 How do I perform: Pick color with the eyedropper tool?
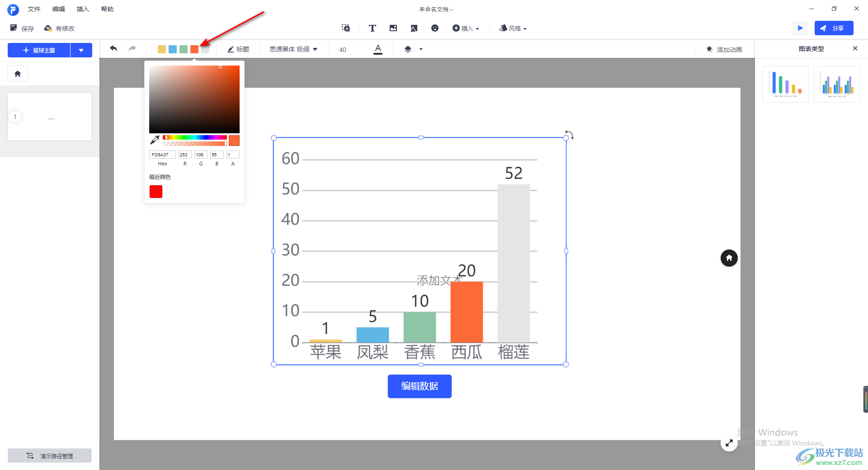155,139
